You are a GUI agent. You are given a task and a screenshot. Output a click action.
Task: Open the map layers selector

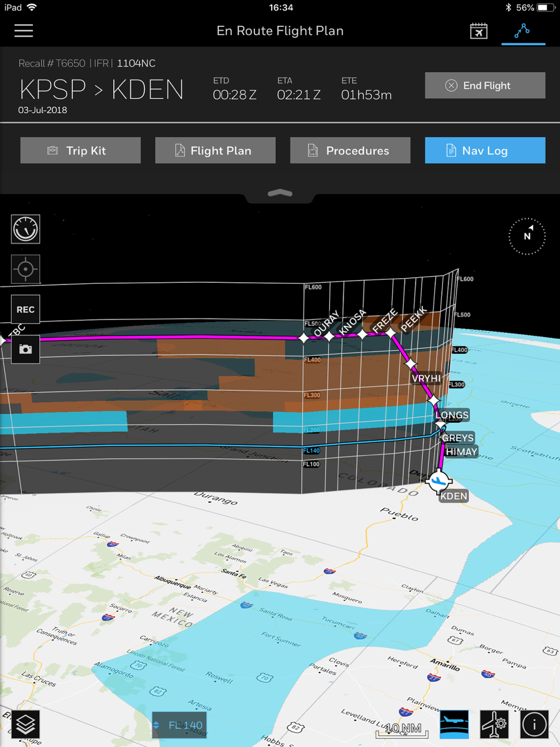pos(26,725)
